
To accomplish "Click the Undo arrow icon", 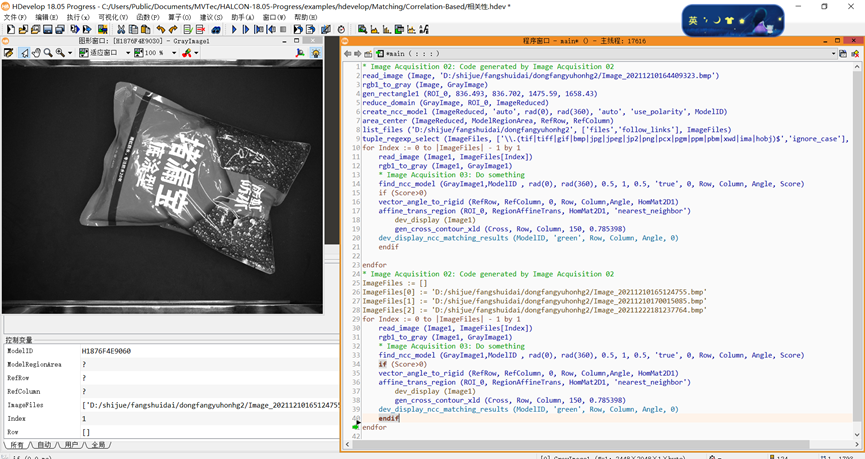I will pos(161,29).
